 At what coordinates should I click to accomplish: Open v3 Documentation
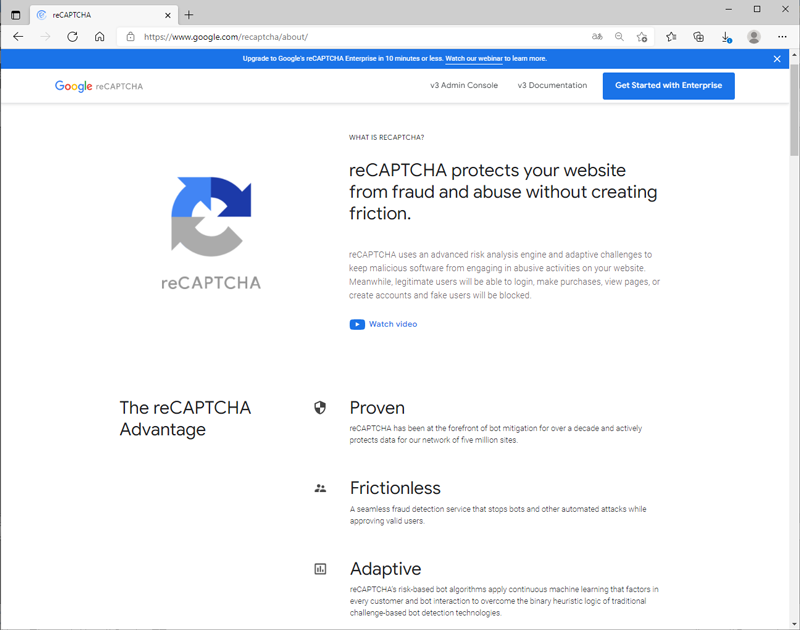coord(552,85)
